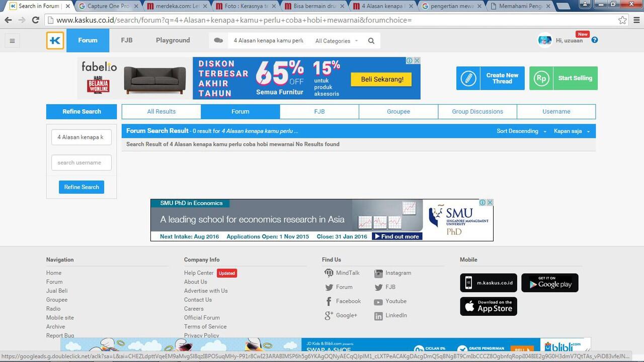Viewport: 644px width, 362px height.
Task: Open the Sort Descending dropdown
Action: (x=521, y=131)
